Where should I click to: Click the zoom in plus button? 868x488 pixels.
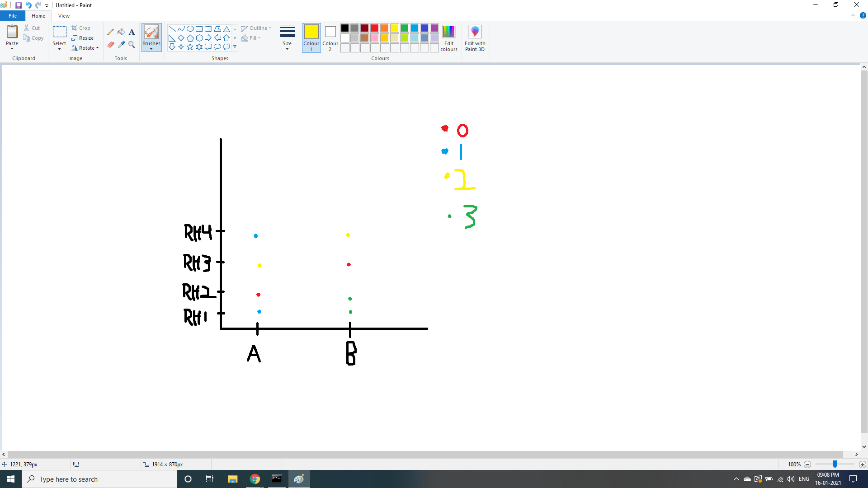[862, 465]
